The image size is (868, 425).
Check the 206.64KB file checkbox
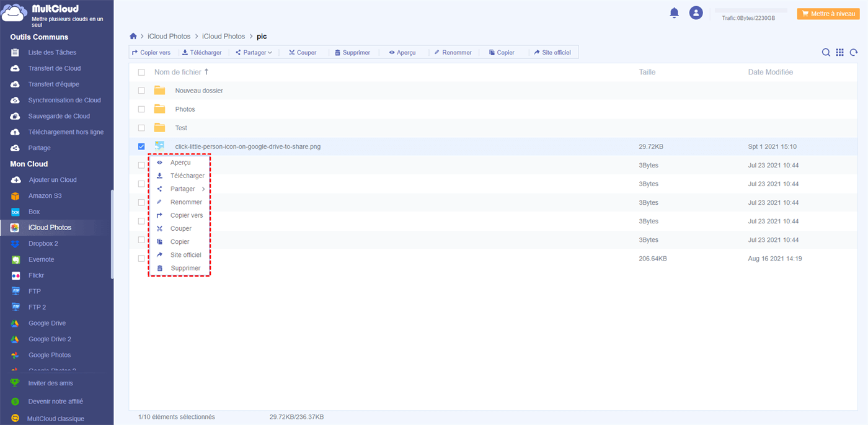click(141, 258)
